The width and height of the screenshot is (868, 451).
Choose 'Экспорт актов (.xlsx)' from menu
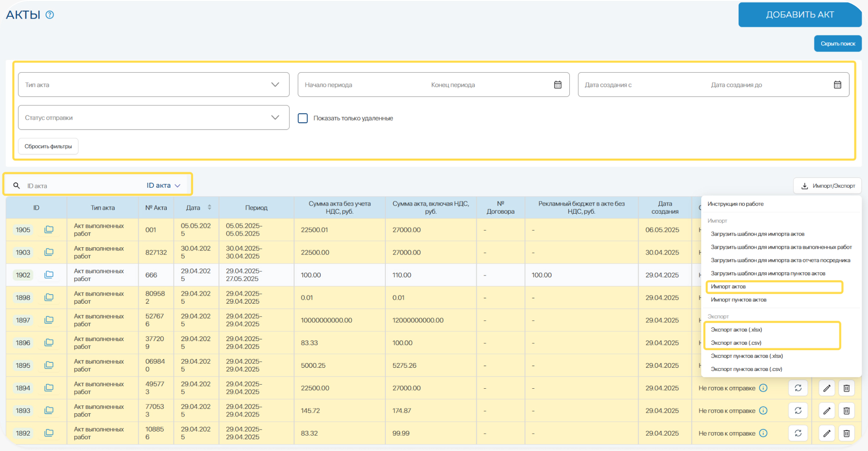pyautogui.click(x=736, y=330)
